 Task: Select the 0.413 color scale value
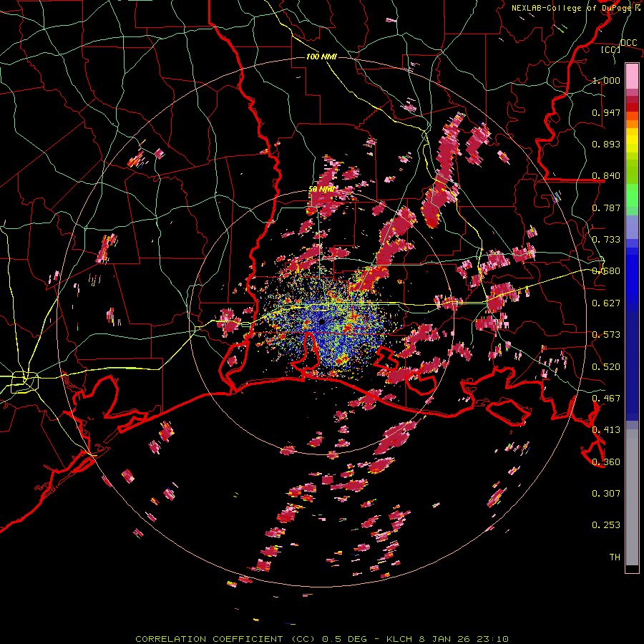click(x=606, y=430)
